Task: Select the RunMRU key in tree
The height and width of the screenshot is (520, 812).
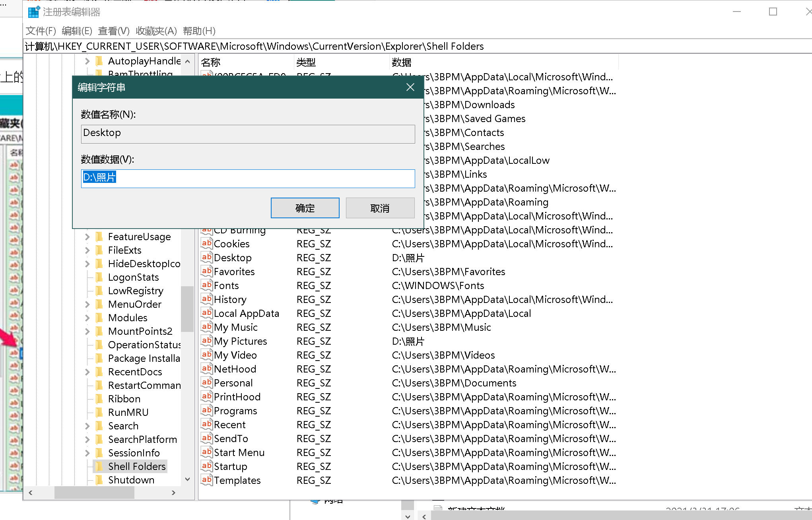Action: tap(128, 412)
